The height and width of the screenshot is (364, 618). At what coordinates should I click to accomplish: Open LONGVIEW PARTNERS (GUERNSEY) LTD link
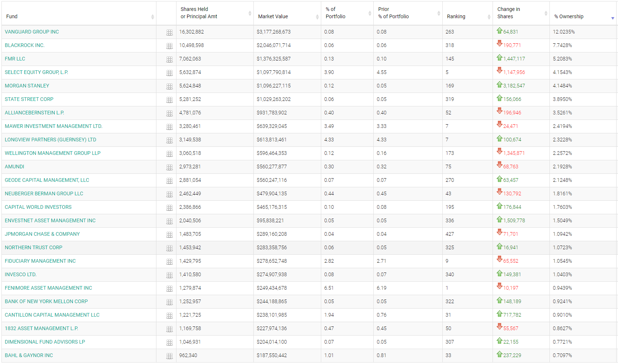[50, 140]
